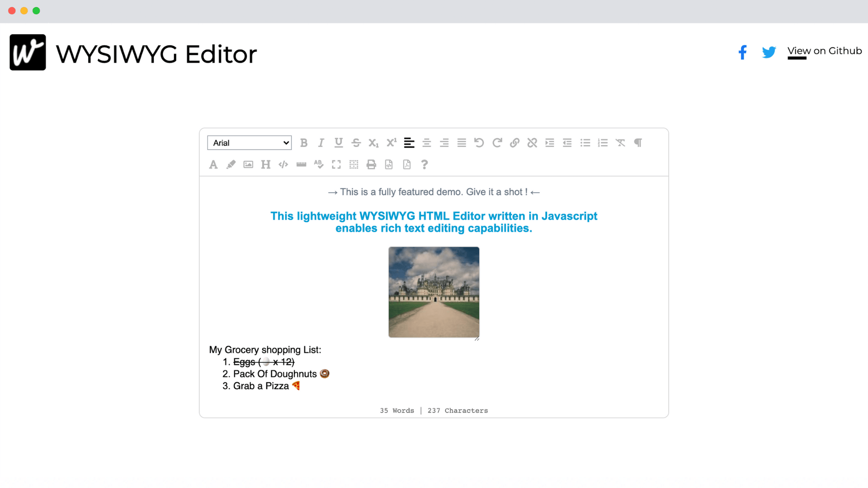The height and width of the screenshot is (488, 868).
Task: Apply heading with H icon
Action: (x=266, y=164)
